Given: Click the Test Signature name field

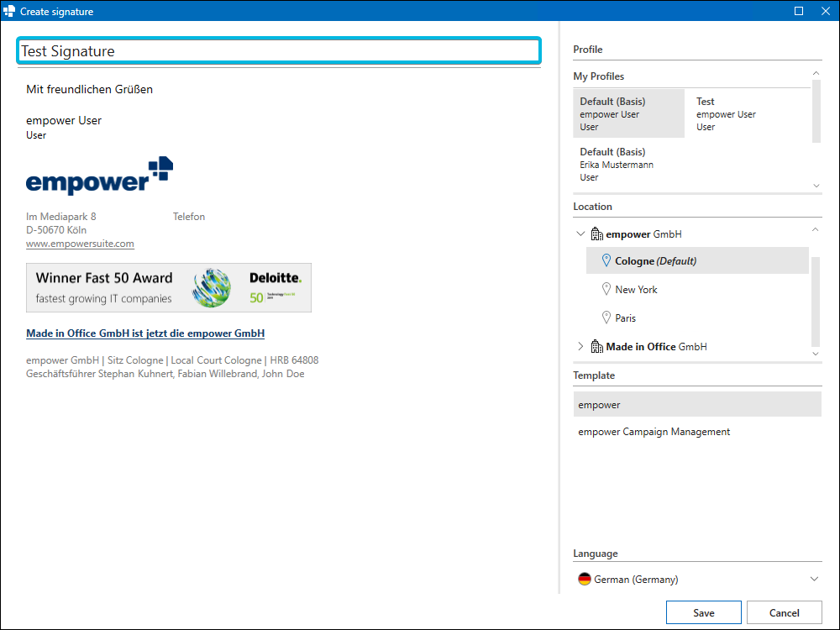Looking at the screenshot, I should (x=279, y=51).
